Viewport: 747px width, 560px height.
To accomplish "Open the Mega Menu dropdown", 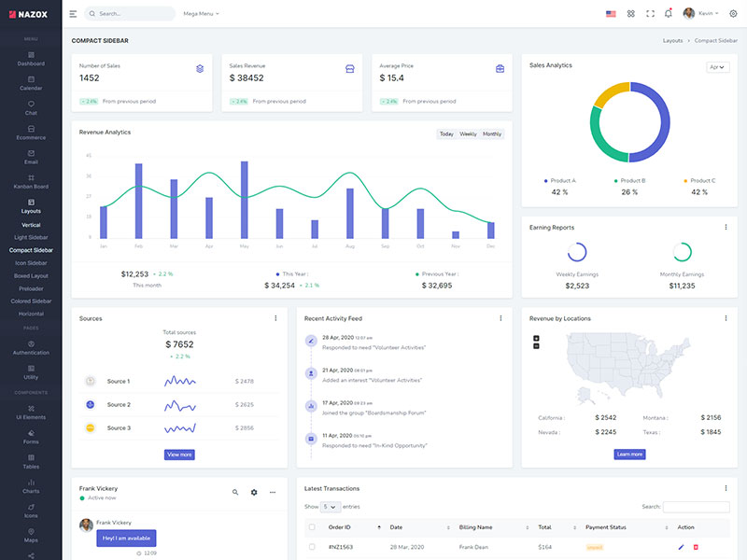I will tap(201, 14).
